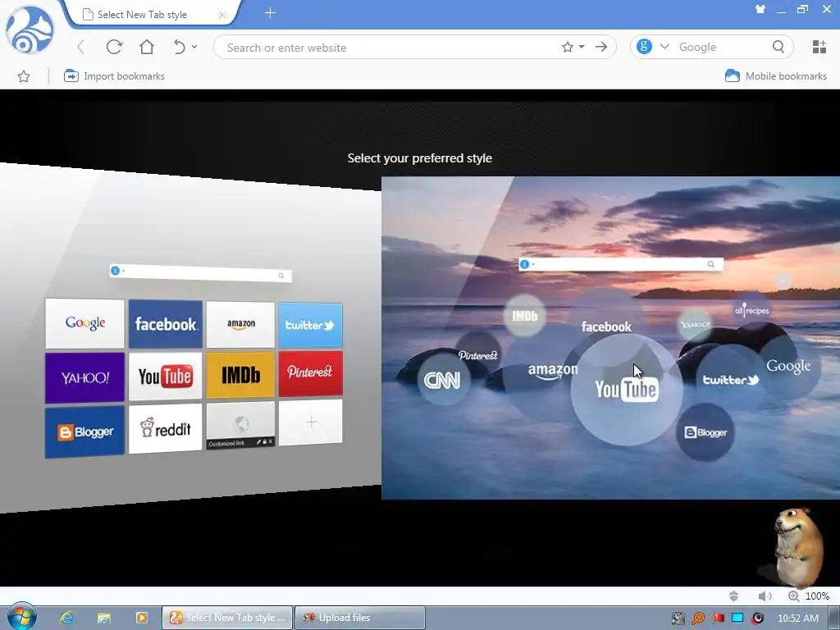Choose the classic grid tile style preview

pyautogui.click(x=190, y=337)
